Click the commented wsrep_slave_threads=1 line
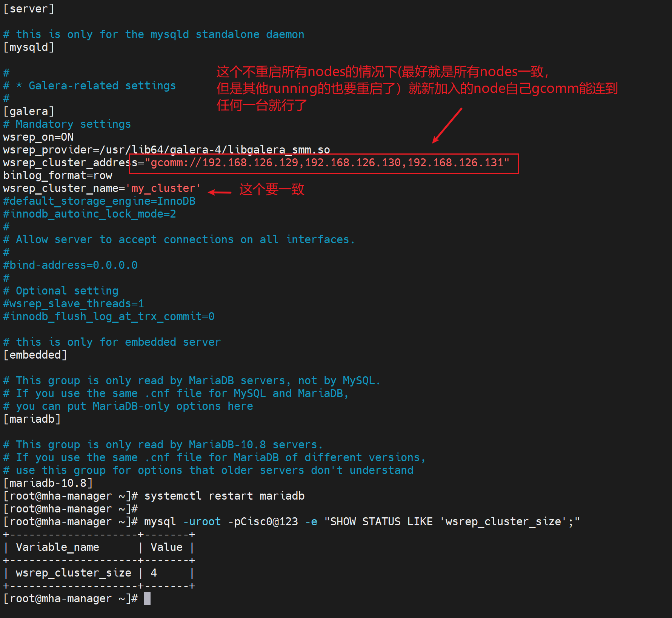 (74, 304)
